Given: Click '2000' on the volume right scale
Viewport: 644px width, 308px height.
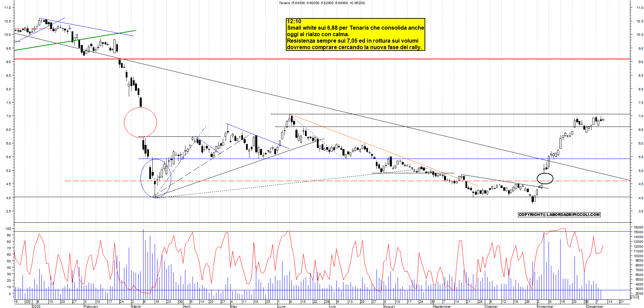Looking at the screenshot, I should [639, 293].
